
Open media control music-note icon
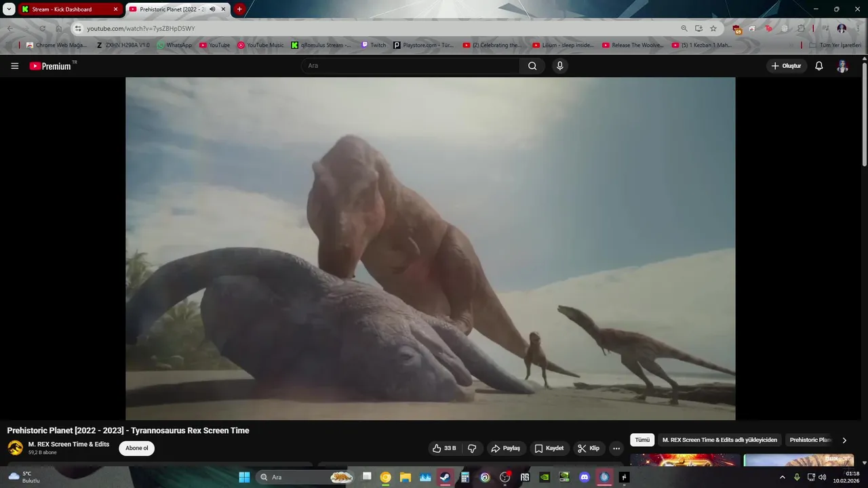825,28
